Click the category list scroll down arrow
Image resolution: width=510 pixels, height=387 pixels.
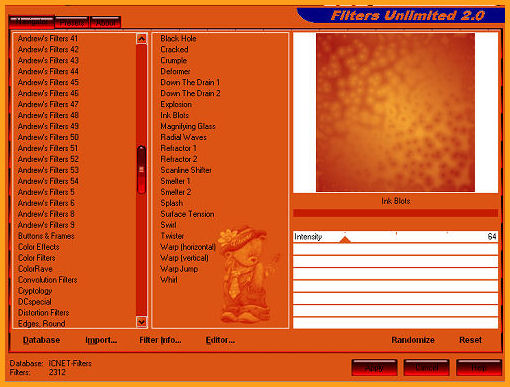point(142,322)
